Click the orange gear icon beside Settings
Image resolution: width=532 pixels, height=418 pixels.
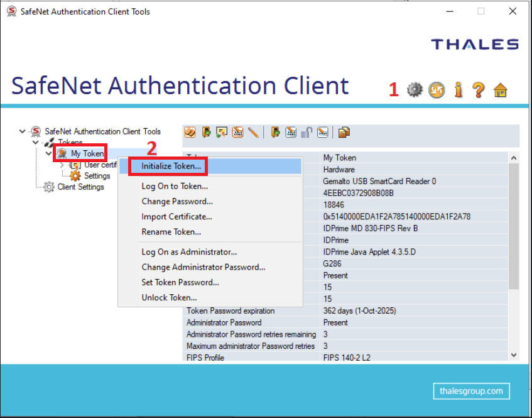75,175
